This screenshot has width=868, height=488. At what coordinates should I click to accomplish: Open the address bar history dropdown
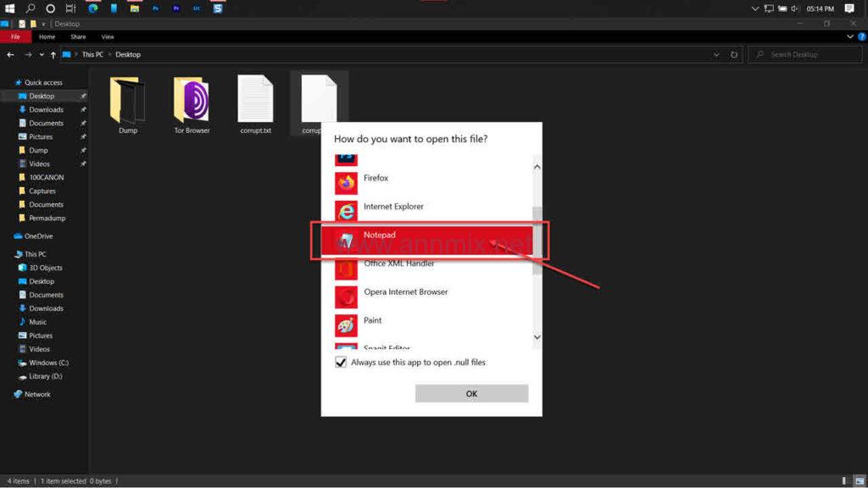pyautogui.click(x=717, y=55)
